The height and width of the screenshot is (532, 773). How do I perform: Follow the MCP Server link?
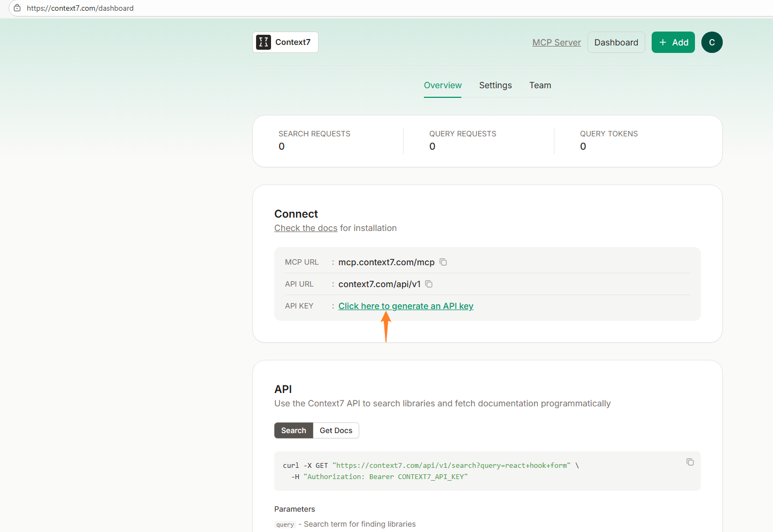pyautogui.click(x=556, y=42)
